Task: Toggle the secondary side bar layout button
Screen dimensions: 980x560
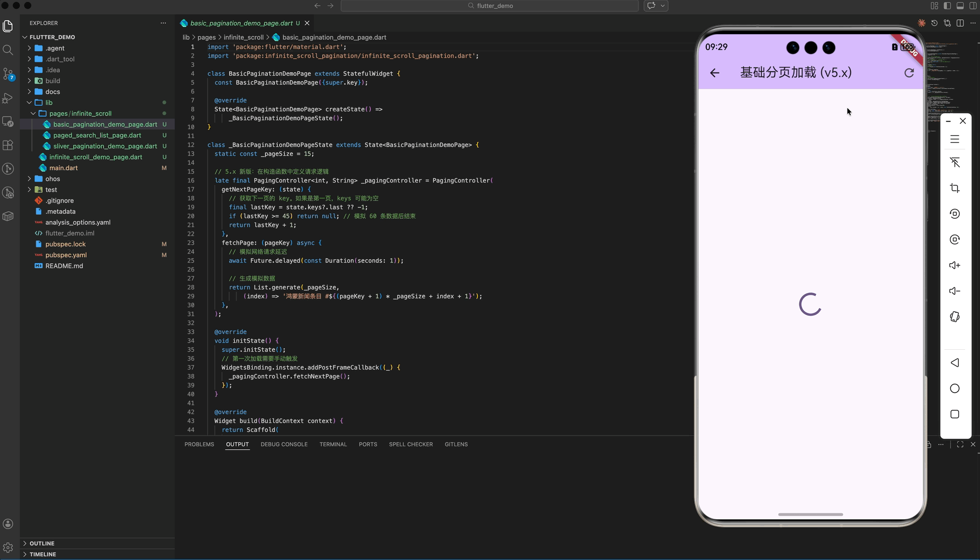Action: [973, 6]
